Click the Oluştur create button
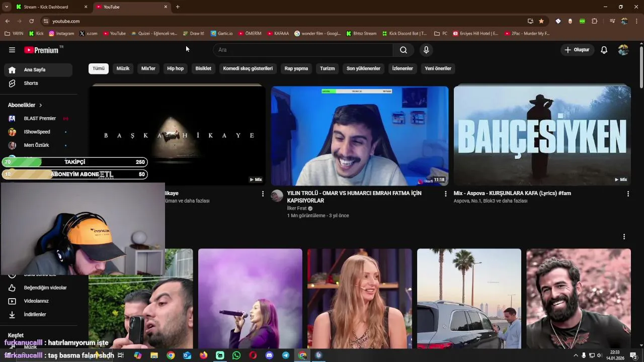Image resolution: width=644 pixels, height=362 pixels. click(577, 50)
